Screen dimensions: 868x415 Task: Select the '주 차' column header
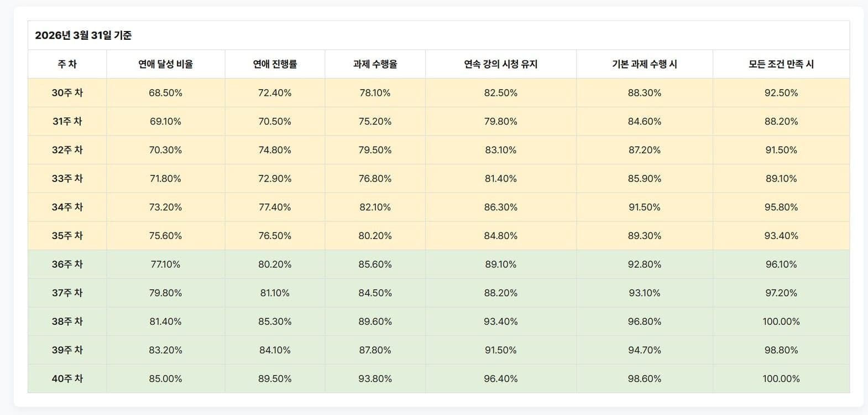click(x=67, y=64)
